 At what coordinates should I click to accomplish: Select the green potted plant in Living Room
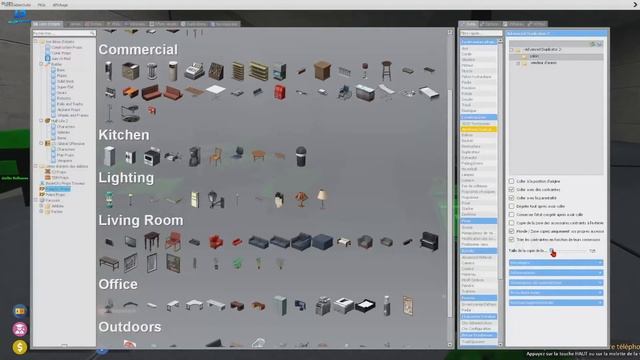[237, 263]
